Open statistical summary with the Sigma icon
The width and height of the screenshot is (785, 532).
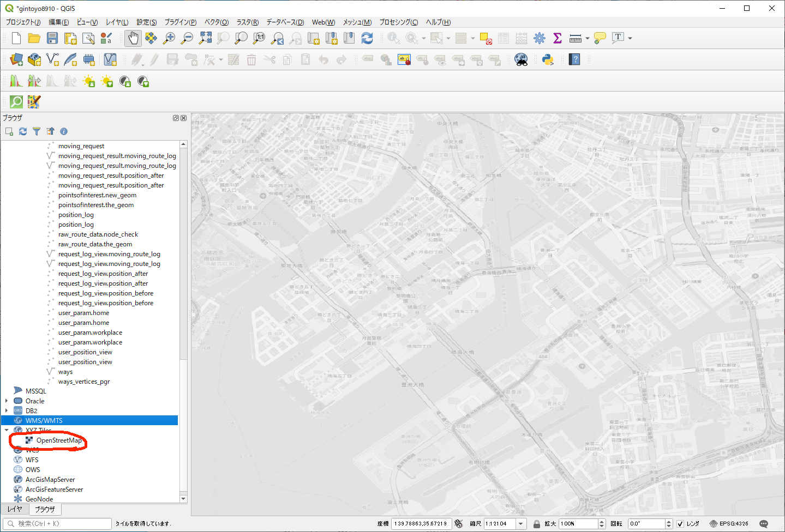557,38
